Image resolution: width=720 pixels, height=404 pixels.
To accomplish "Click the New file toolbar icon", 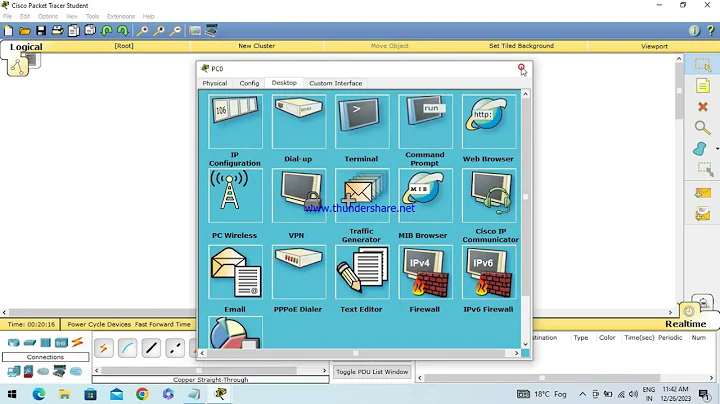I will [8, 31].
